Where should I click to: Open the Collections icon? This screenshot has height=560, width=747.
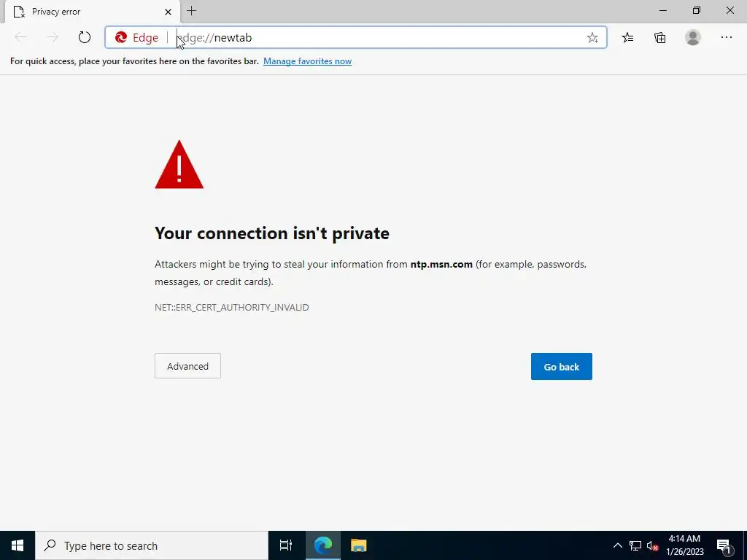coord(659,37)
